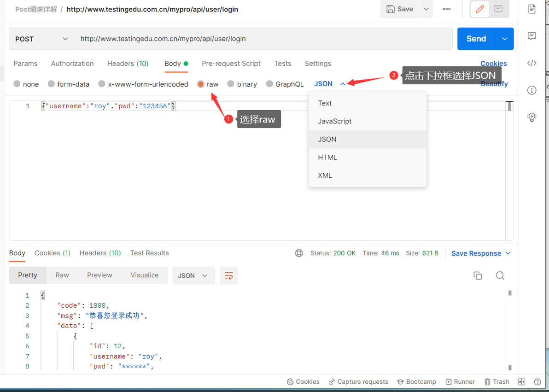
Task: Choose XML from the body type list
Action: 325,175
